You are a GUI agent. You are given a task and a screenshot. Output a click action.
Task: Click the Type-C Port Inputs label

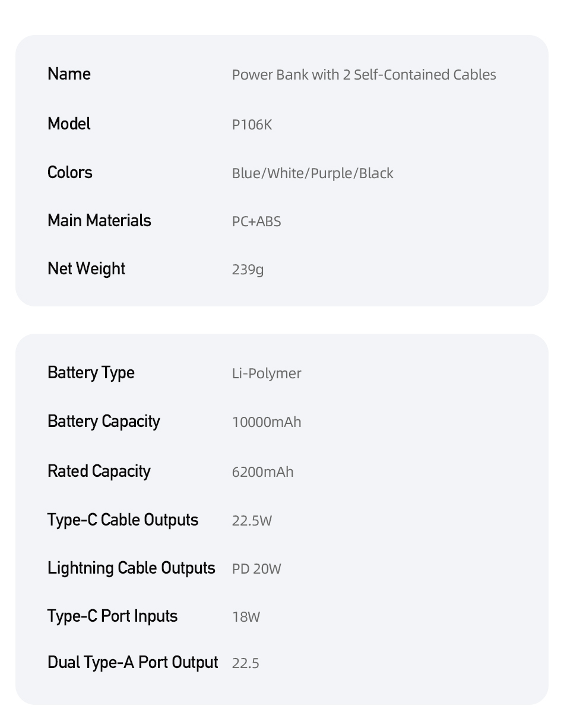coord(112,616)
